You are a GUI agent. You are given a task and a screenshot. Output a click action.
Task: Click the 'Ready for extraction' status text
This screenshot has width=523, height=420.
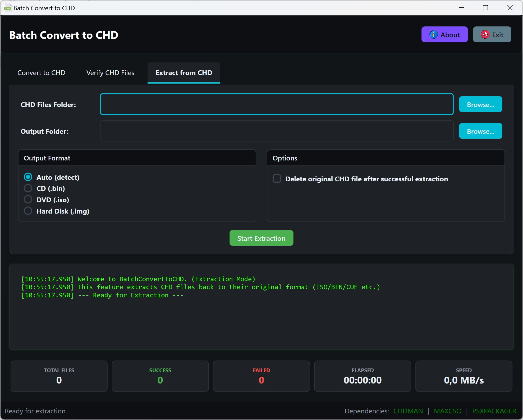coord(35,411)
